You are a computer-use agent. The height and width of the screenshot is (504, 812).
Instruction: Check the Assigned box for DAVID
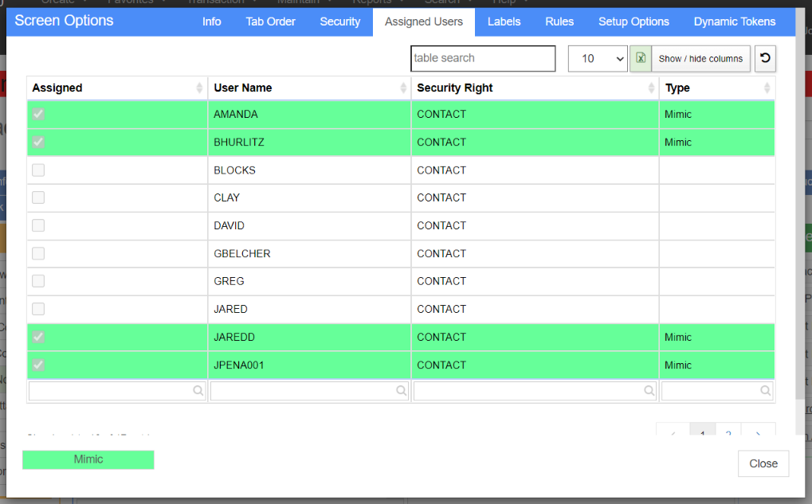click(38, 225)
